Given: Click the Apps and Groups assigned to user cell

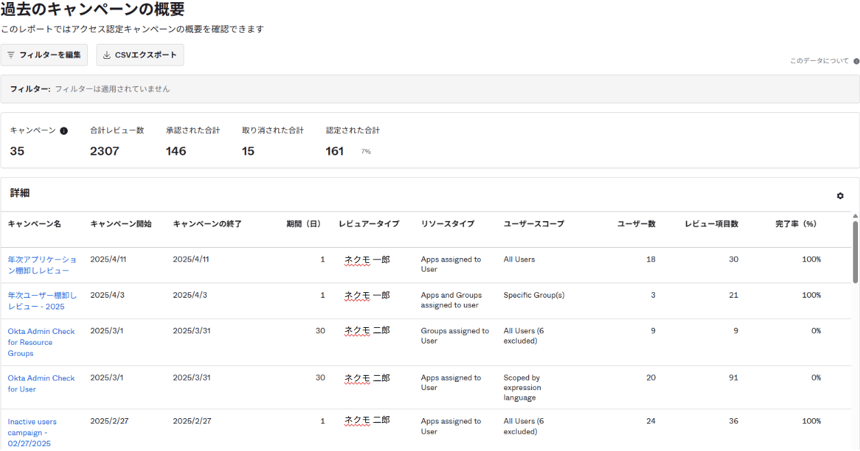Looking at the screenshot, I should 451,300.
